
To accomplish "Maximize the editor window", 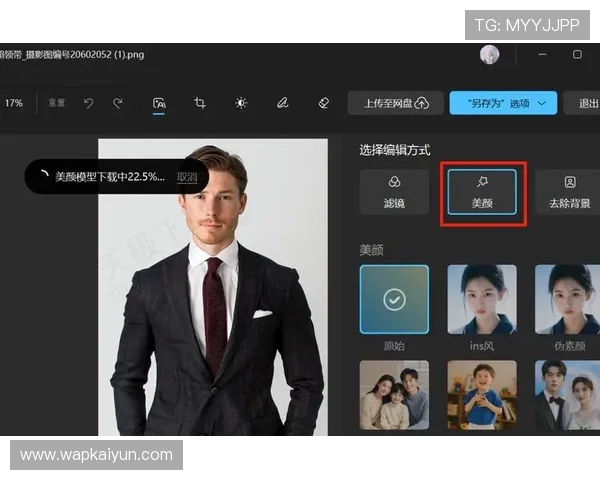I will [x=577, y=54].
